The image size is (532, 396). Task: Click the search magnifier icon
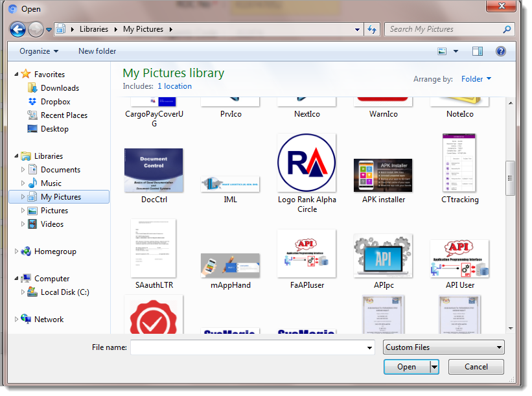point(507,29)
